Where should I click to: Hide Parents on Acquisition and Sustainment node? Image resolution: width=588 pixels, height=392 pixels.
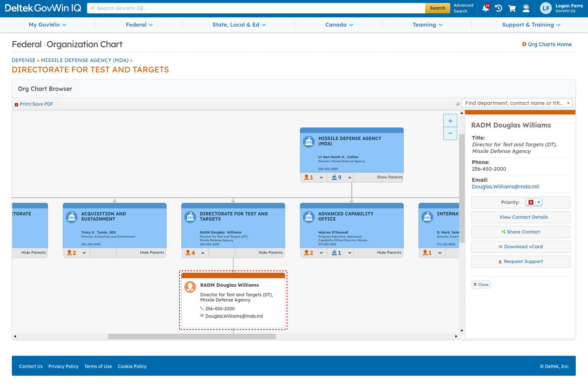(152, 253)
